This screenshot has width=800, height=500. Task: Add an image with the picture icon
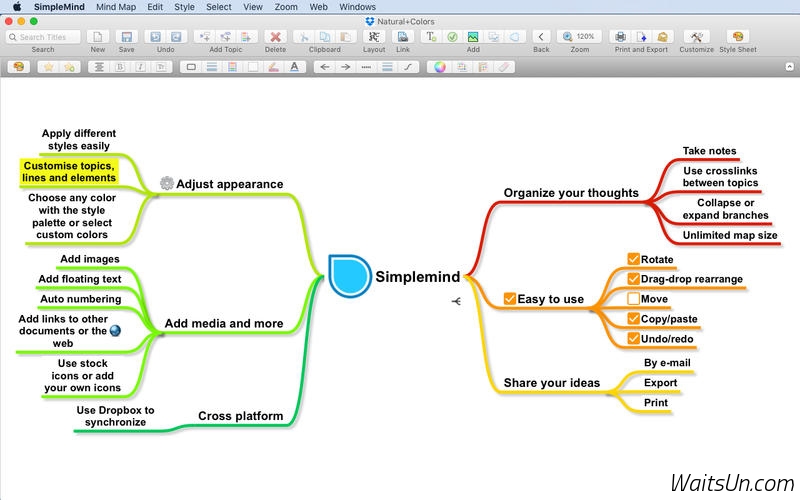(x=473, y=37)
